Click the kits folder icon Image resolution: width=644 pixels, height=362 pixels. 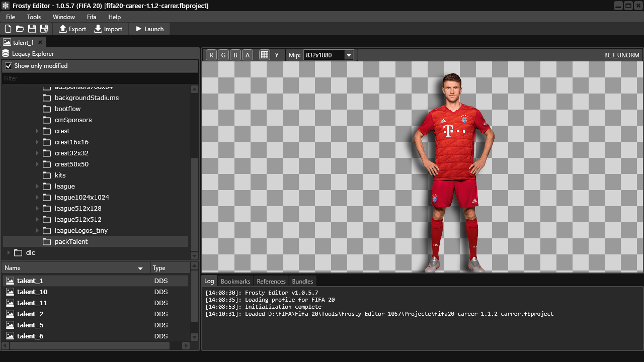(47, 175)
